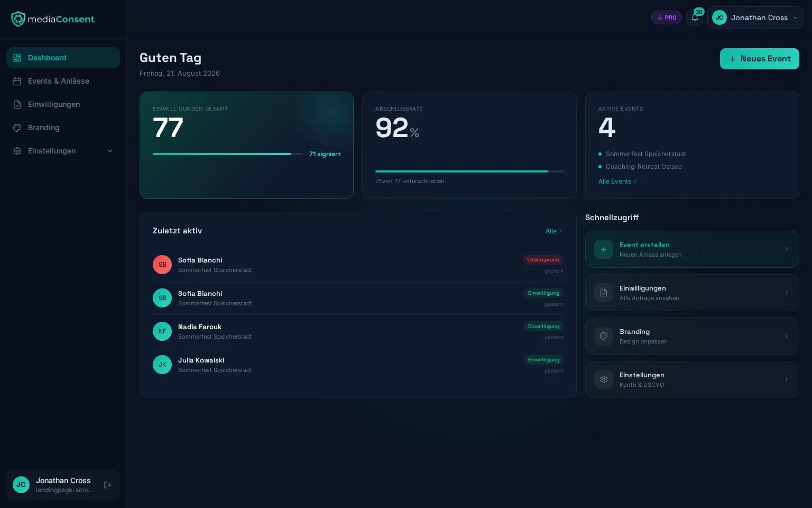The width and height of the screenshot is (812, 508).
Task: Click Einwilligung tag in Nadia Farouk row
Action: point(543,326)
